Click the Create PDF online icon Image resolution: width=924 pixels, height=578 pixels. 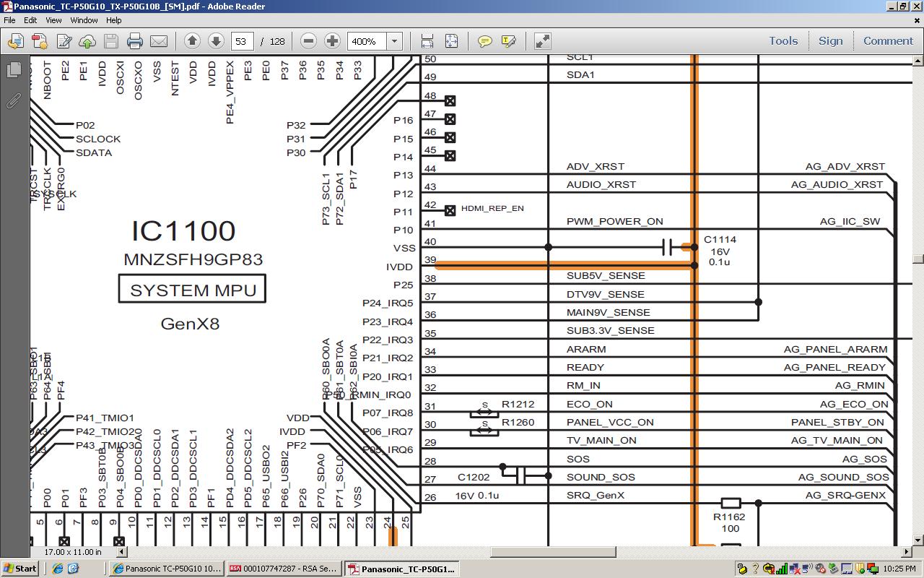pos(39,41)
